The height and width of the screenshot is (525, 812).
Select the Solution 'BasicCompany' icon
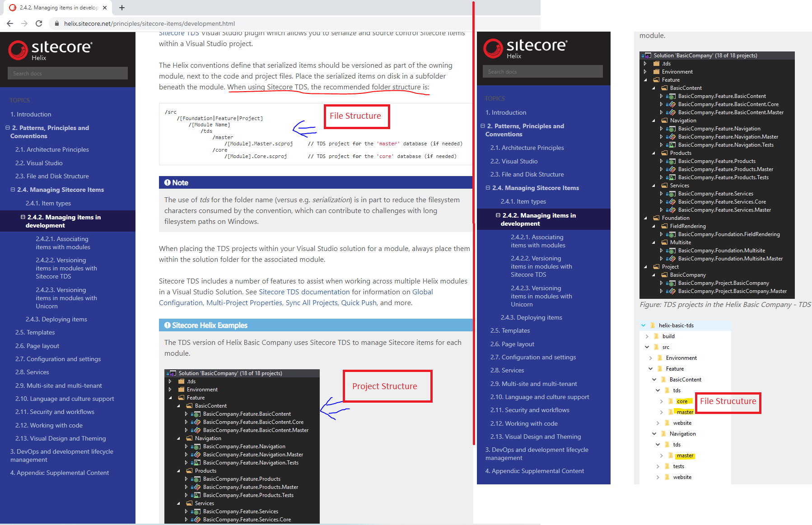click(x=173, y=373)
